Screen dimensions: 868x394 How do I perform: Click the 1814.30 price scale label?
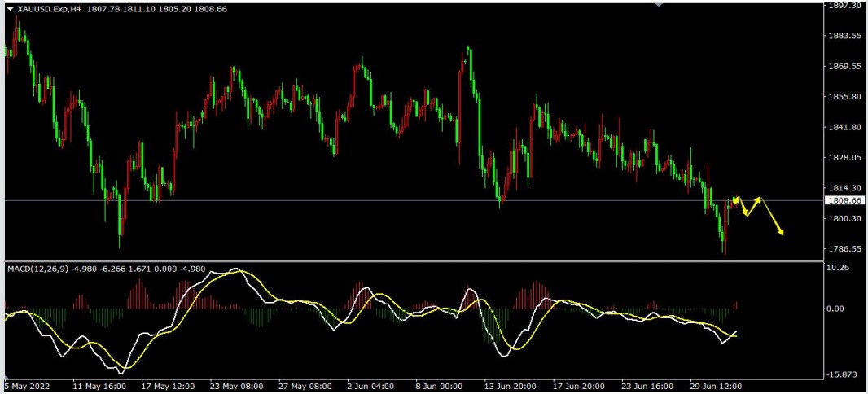(844, 188)
